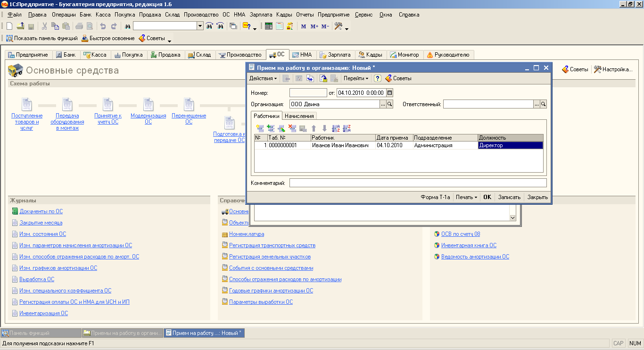This screenshot has width=644, height=350.
Task: Open the Зарплата menu
Action: tap(261, 15)
